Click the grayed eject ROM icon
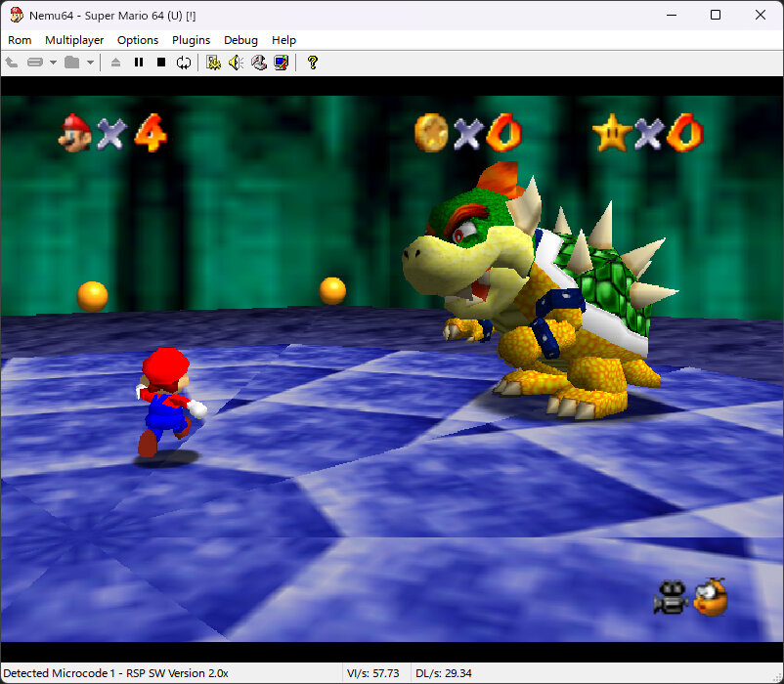 pyautogui.click(x=115, y=63)
